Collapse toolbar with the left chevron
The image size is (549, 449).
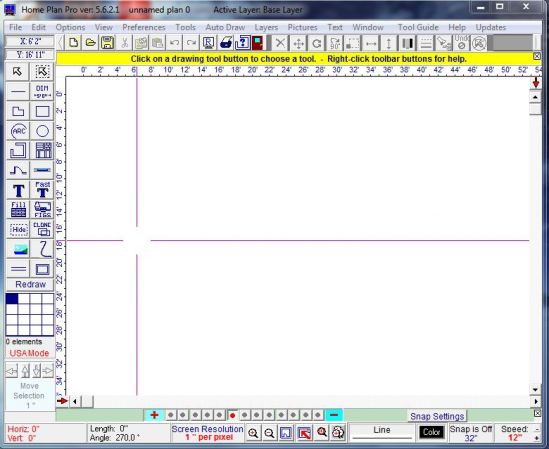61,43
